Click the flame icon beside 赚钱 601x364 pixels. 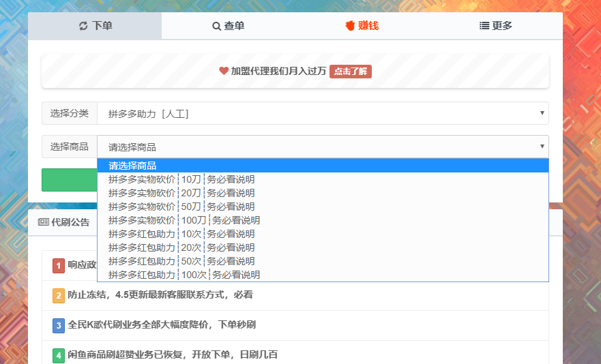[x=350, y=26]
